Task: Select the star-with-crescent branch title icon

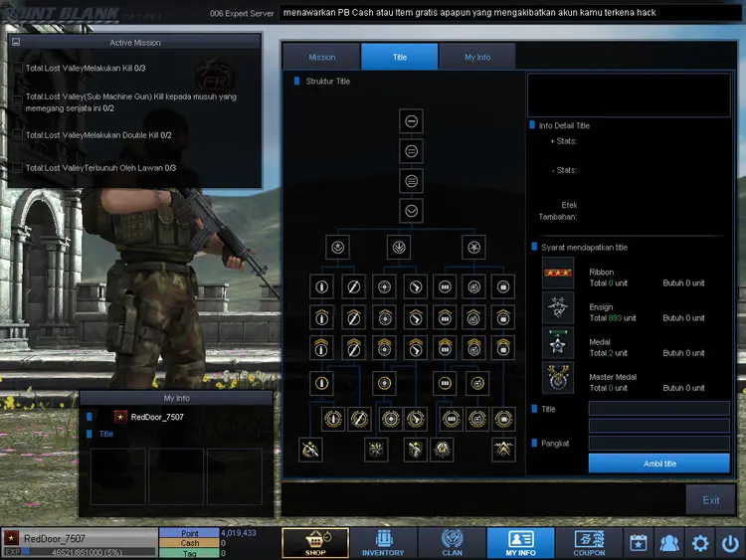Action: pos(338,247)
